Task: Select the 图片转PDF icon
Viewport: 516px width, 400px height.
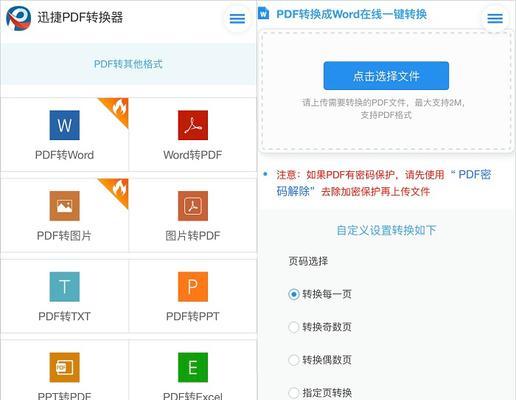Action: [x=193, y=206]
